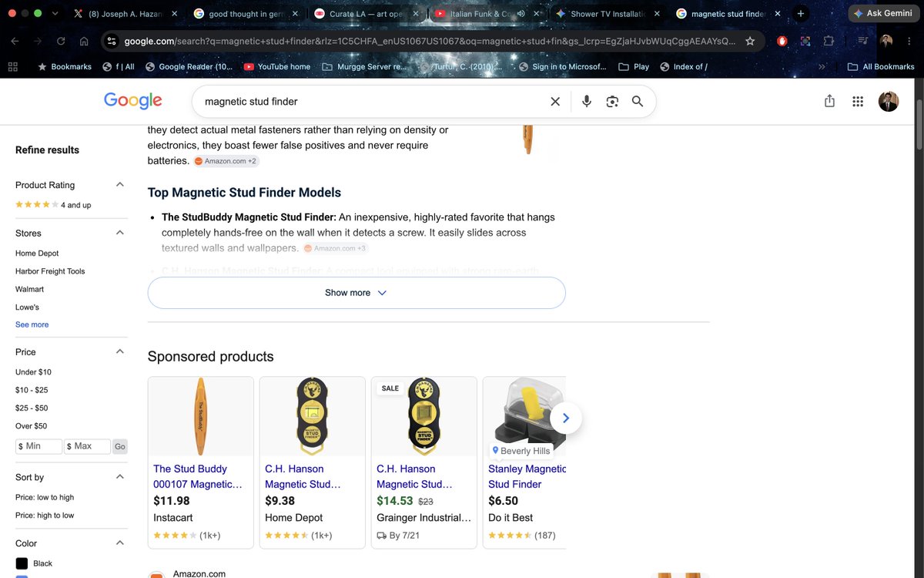Click the share icon near Google apps
Image resolution: width=924 pixels, height=578 pixels.
click(x=829, y=101)
